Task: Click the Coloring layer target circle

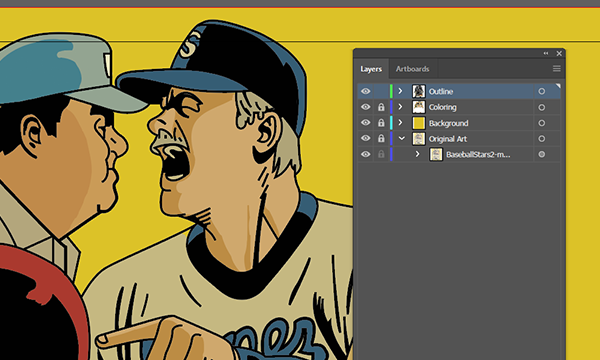Action: pos(541,108)
